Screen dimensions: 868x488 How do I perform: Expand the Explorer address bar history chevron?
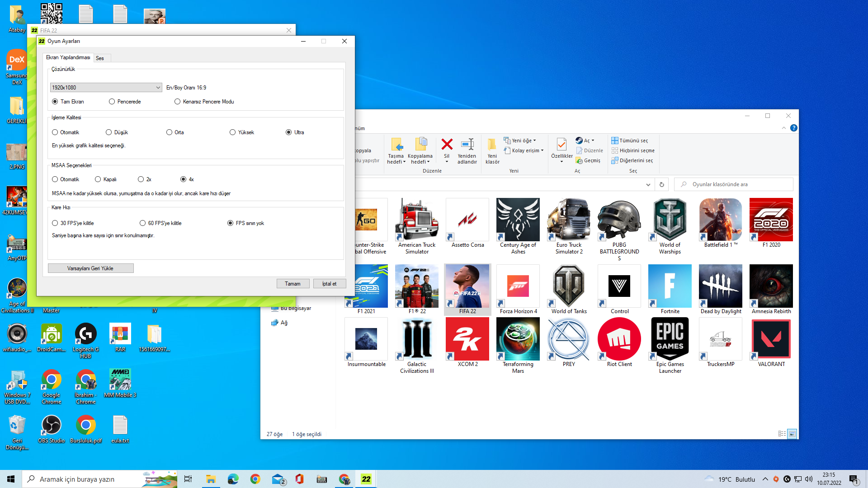[x=648, y=184]
